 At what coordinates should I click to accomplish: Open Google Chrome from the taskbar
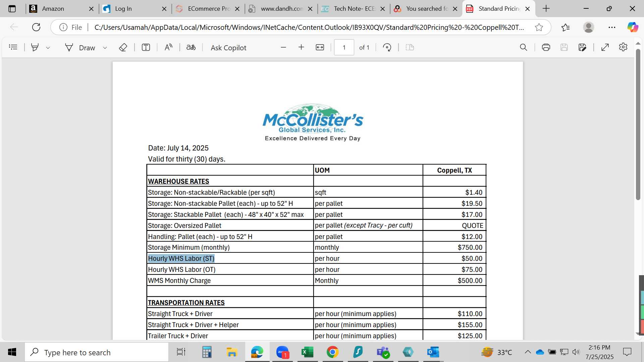tap(332, 352)
